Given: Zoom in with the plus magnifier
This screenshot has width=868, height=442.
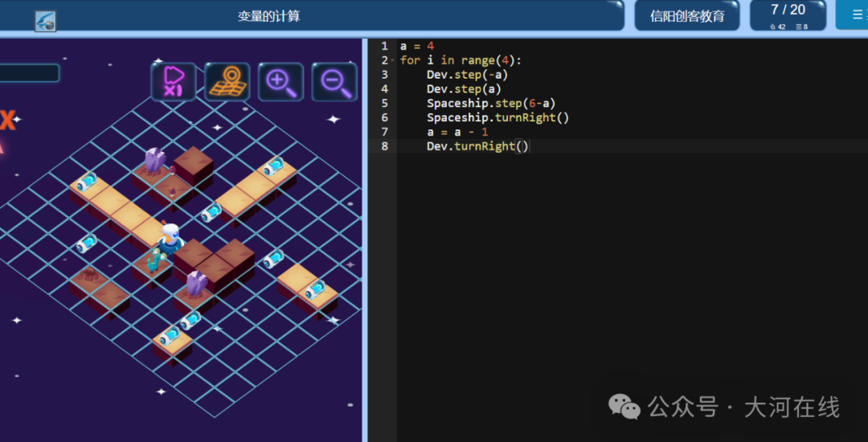Looking at the screenshot, I should coord(280,82).
